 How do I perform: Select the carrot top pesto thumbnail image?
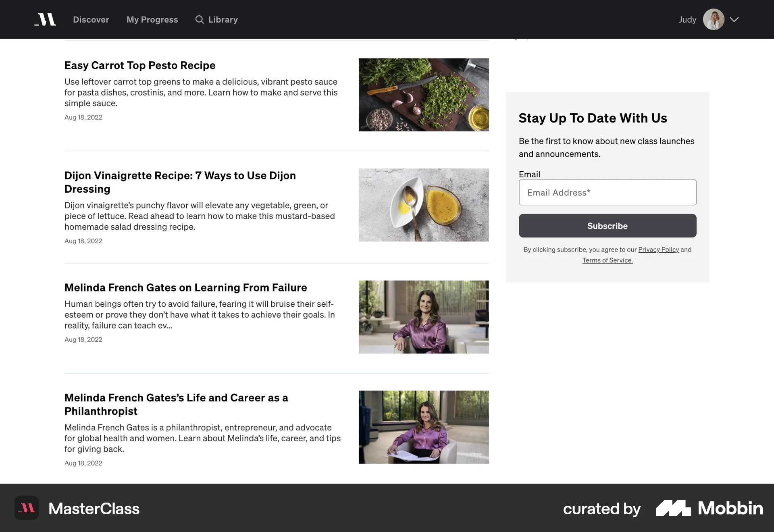coord(424,94)
